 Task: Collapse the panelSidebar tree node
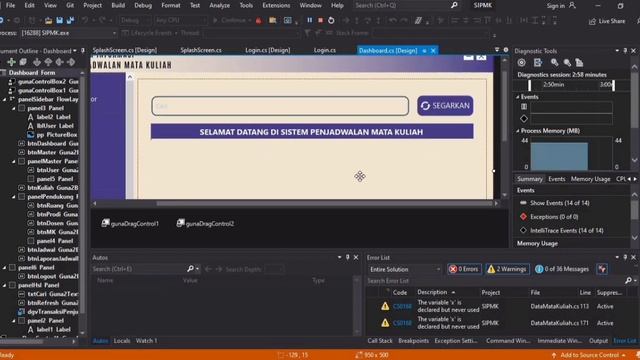point(5,99)
